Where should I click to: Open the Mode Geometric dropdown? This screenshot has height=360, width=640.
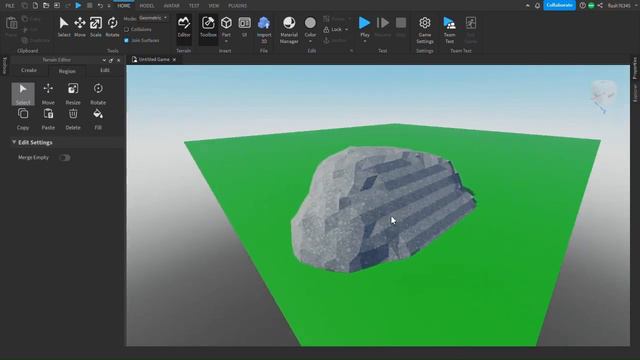tap(153, 18)
